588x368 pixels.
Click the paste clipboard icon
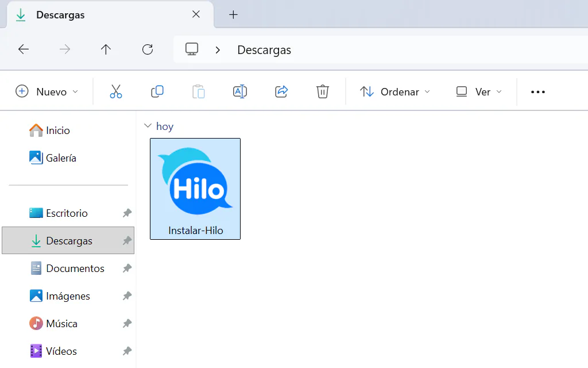[198, 91]
